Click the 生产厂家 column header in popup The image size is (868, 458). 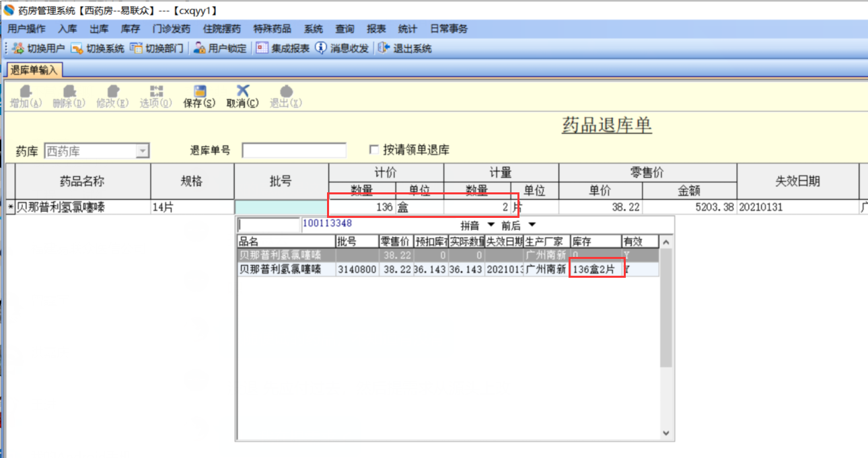tap(547, 241)
